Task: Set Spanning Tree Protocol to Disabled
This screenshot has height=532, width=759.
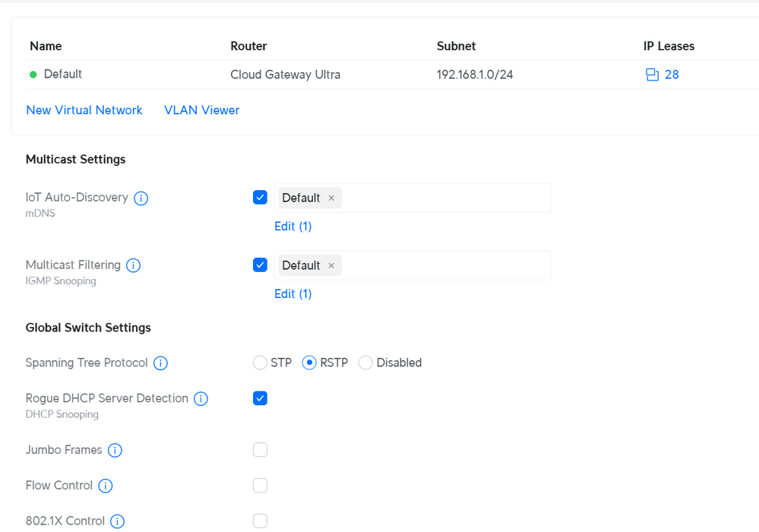Action: click(x=366, y=363)
